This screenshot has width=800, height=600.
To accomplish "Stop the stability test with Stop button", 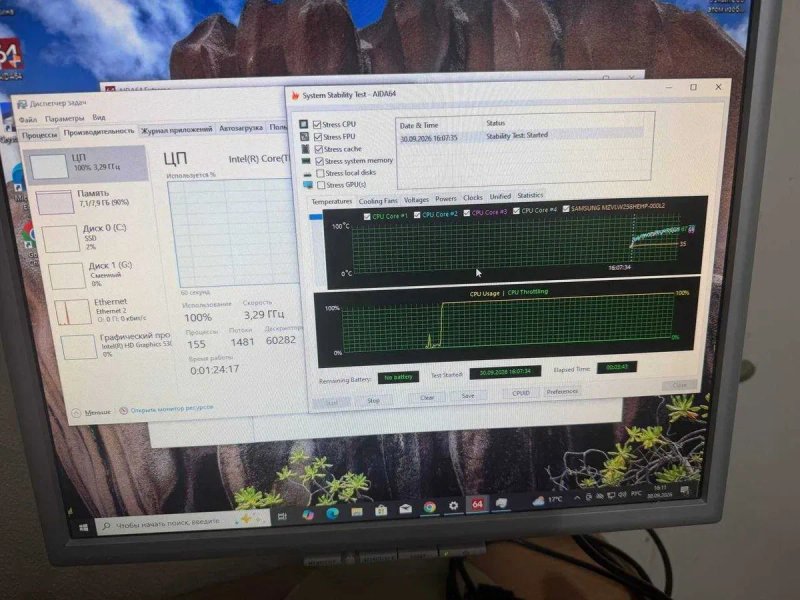I will (x=373, y=401).
